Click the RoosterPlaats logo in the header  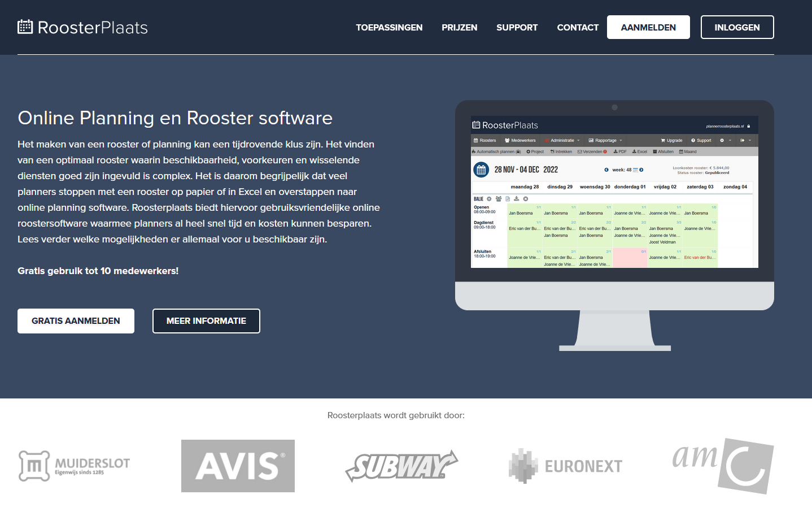pos(82,27)
